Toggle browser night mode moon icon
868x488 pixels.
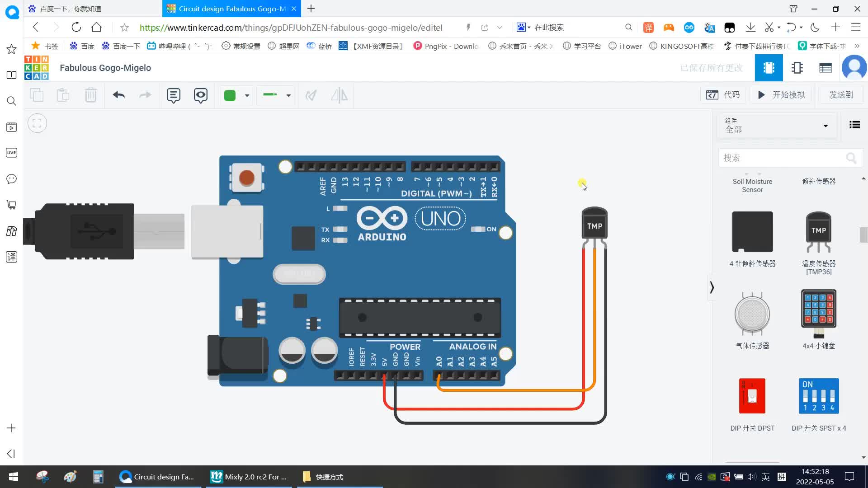(x=815, y=28)
